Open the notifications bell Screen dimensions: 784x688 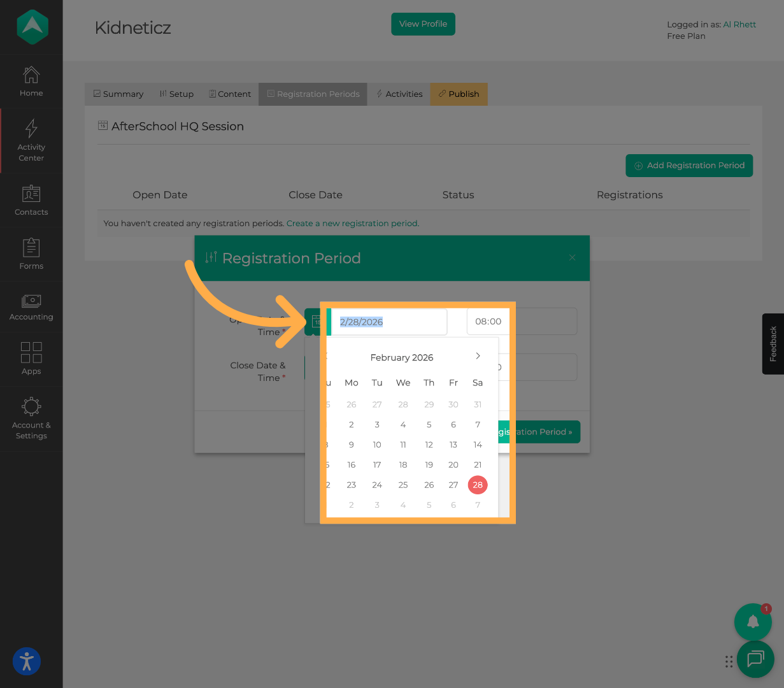(753, 622)
